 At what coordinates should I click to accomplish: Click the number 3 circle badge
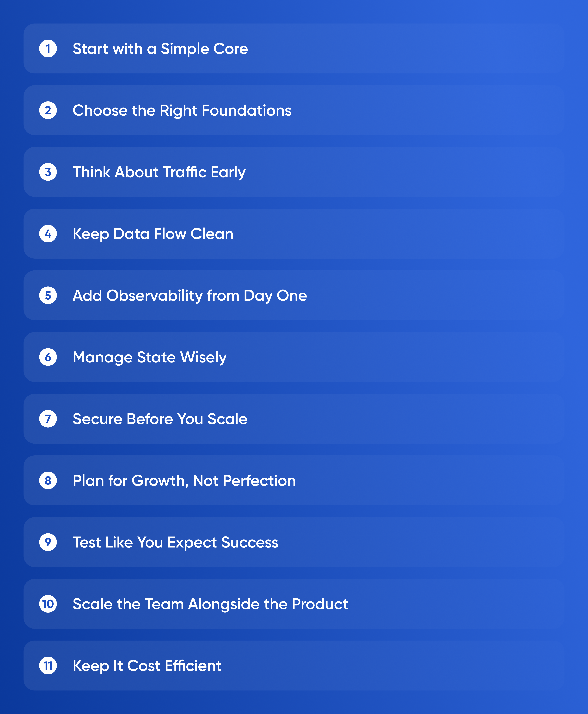(x=48, y=172)
